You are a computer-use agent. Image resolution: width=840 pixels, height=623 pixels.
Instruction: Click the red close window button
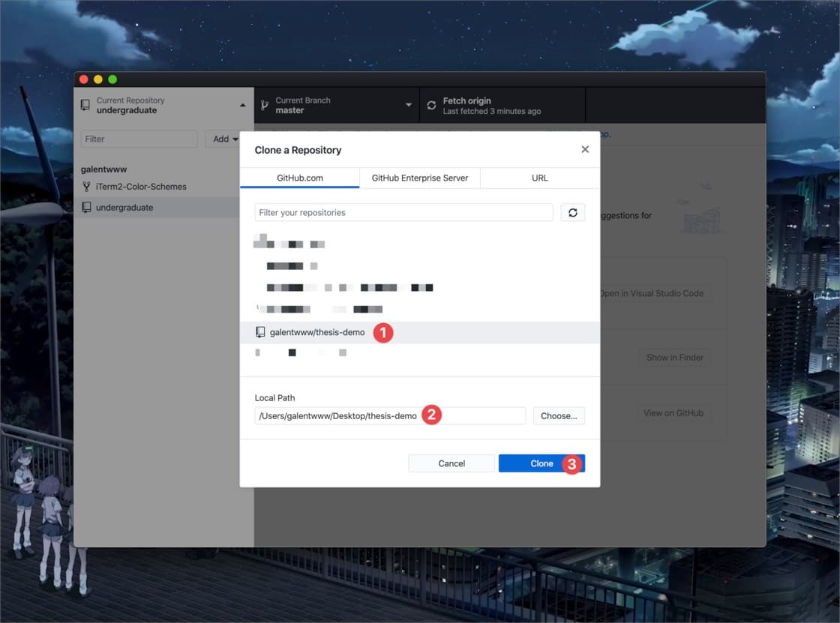click(83, 79)
